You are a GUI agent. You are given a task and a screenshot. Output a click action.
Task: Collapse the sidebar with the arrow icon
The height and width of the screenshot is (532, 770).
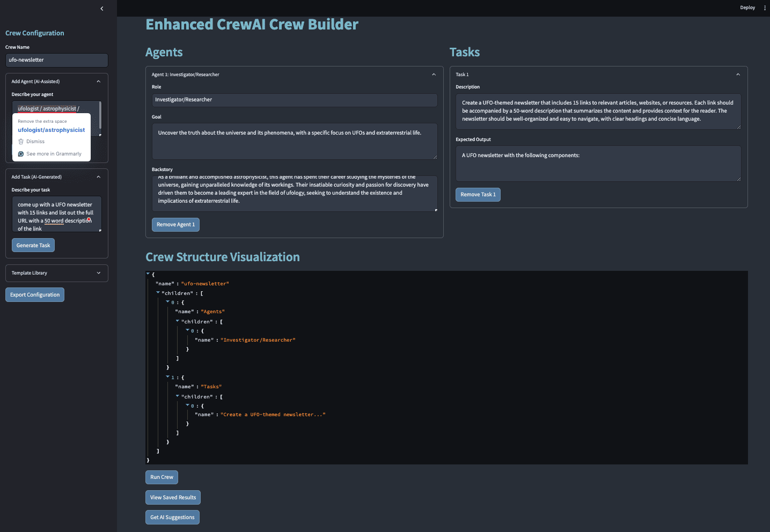pyautogui.click(x=102, y=9)
